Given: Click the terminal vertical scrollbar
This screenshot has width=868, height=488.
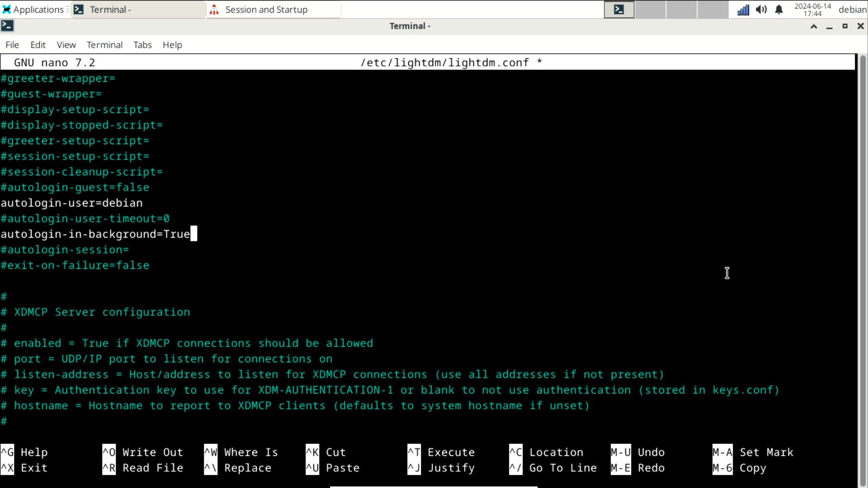Looking at the screenshot, I should click(x=863, y=271).
